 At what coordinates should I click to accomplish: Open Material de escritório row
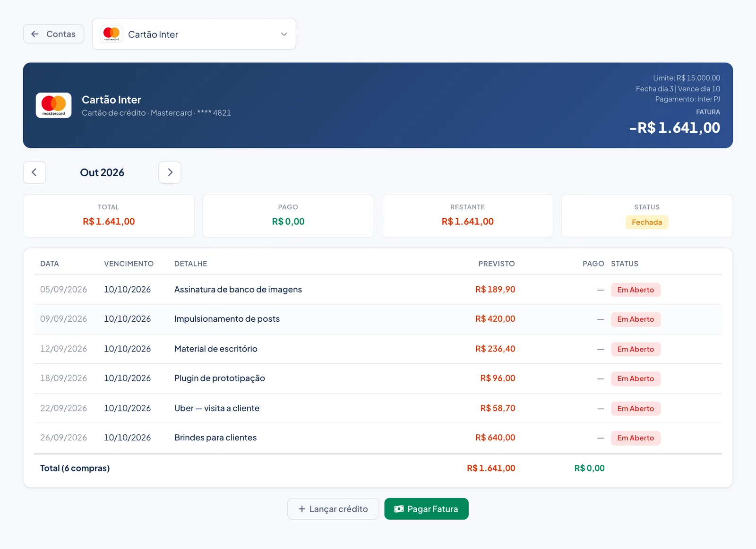378,349
